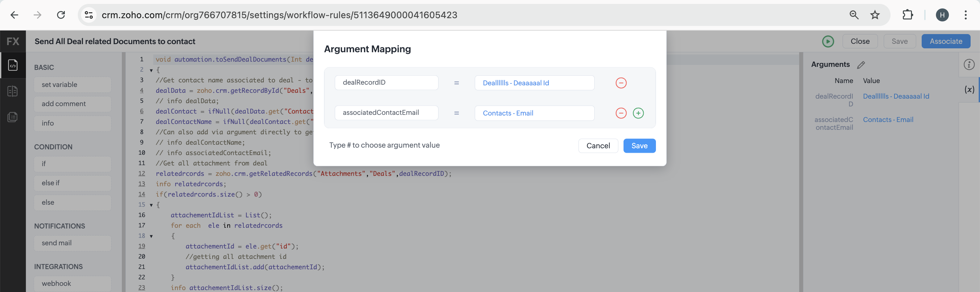Open the variables (x) panel
Image resolution: width=980 pixels, height=292 pixels.
(x=969, y=90)
